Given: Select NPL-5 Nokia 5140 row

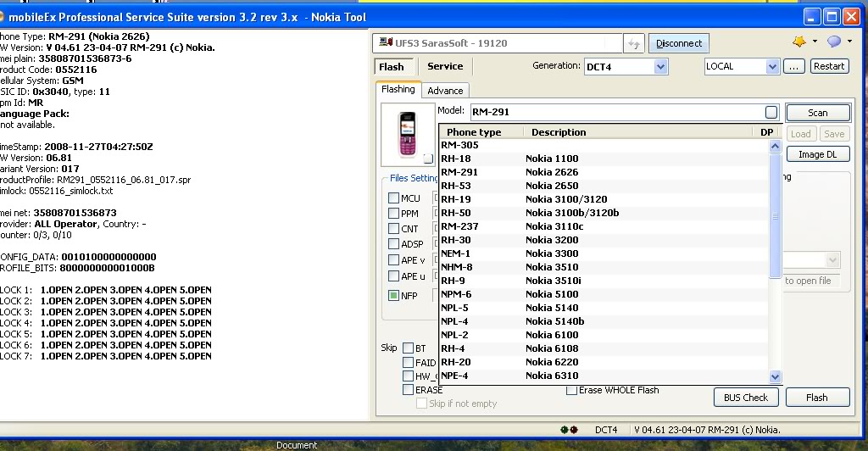Looking at the screenshot, I should [x=604, y=308].
